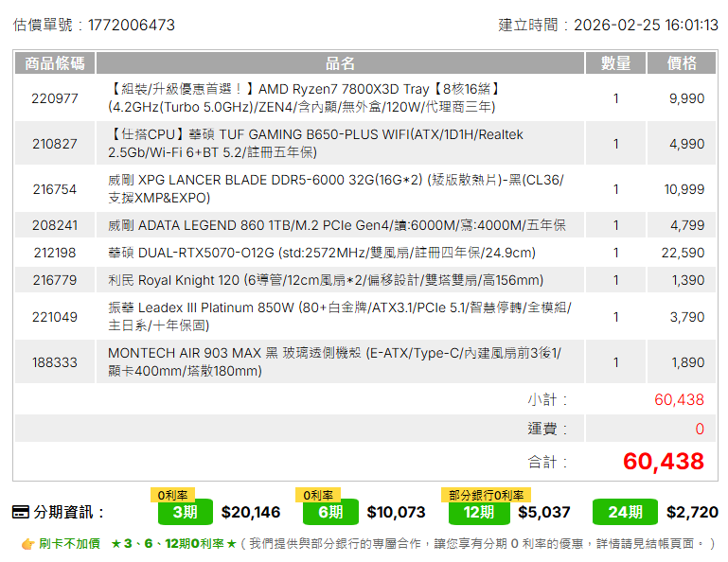This screenshot has height=562, width=728.
Task: Click the AMD Ryzen7 7800X3D Tray product name
Action: coord(305,97)
